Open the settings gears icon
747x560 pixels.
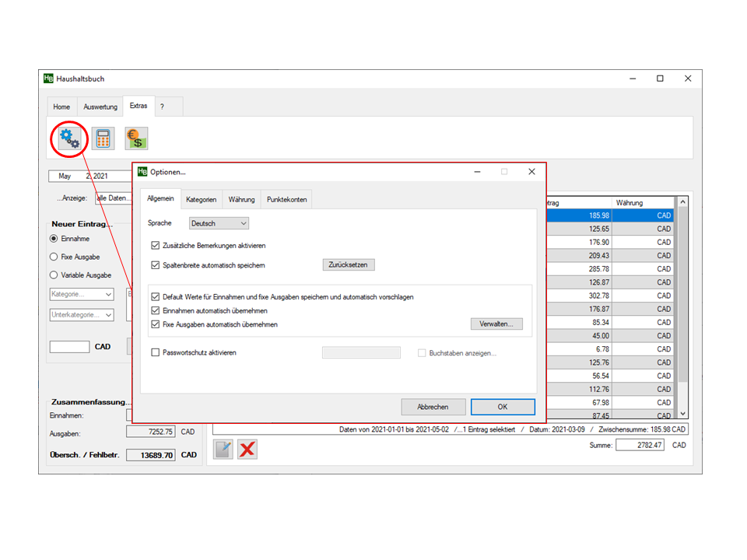point(69,139)
